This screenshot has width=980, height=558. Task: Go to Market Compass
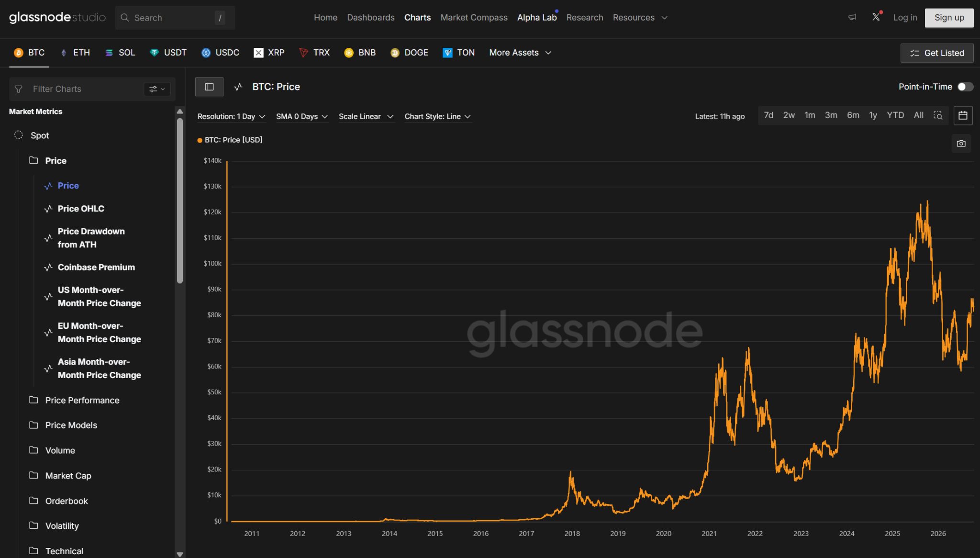tap(474, 18)
